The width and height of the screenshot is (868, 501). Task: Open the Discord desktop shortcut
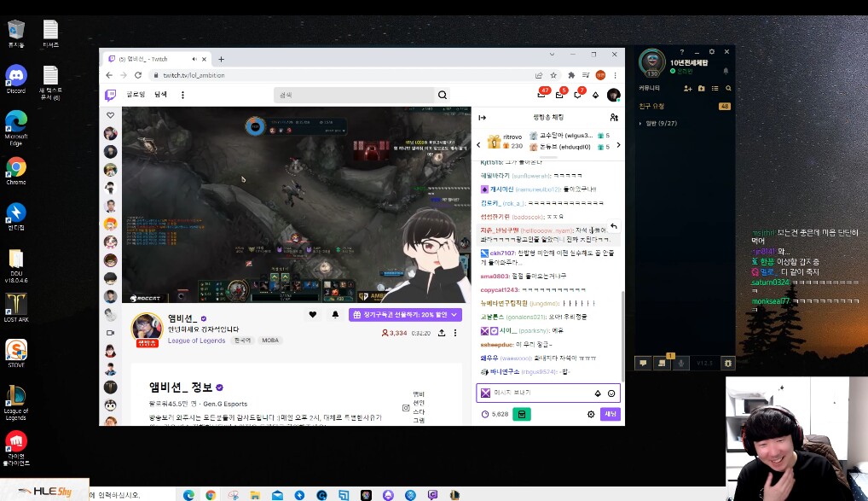point(16,79)
